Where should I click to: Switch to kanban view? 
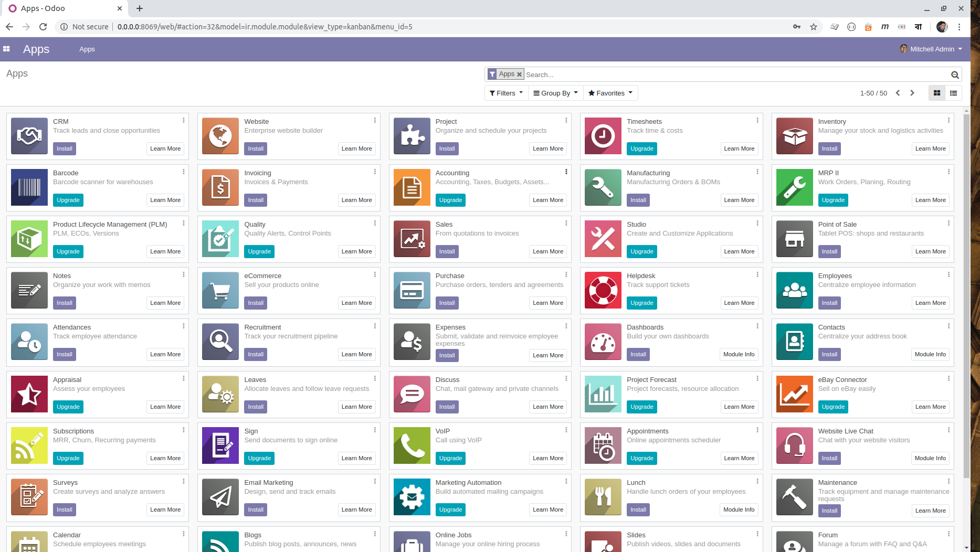(x=937, y=93)
